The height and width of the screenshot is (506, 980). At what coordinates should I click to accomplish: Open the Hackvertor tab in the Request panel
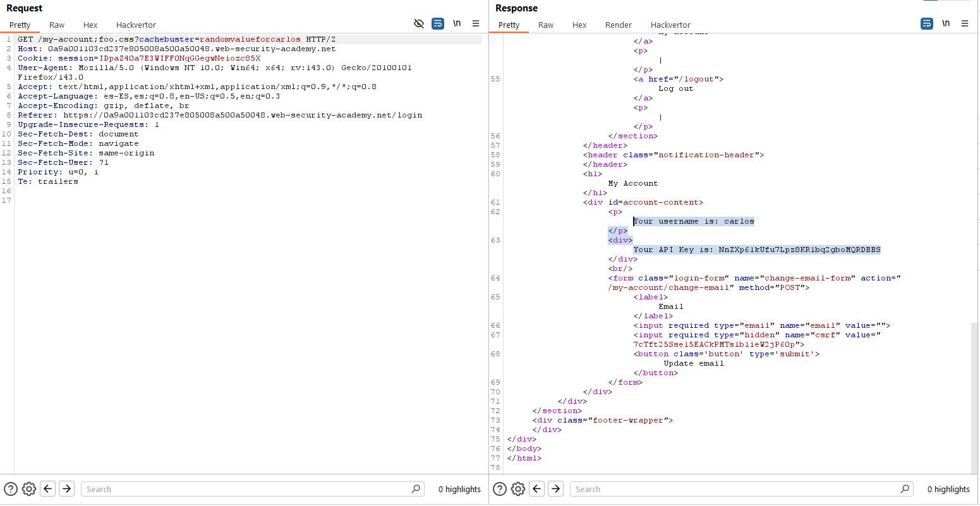click(136, 25)
